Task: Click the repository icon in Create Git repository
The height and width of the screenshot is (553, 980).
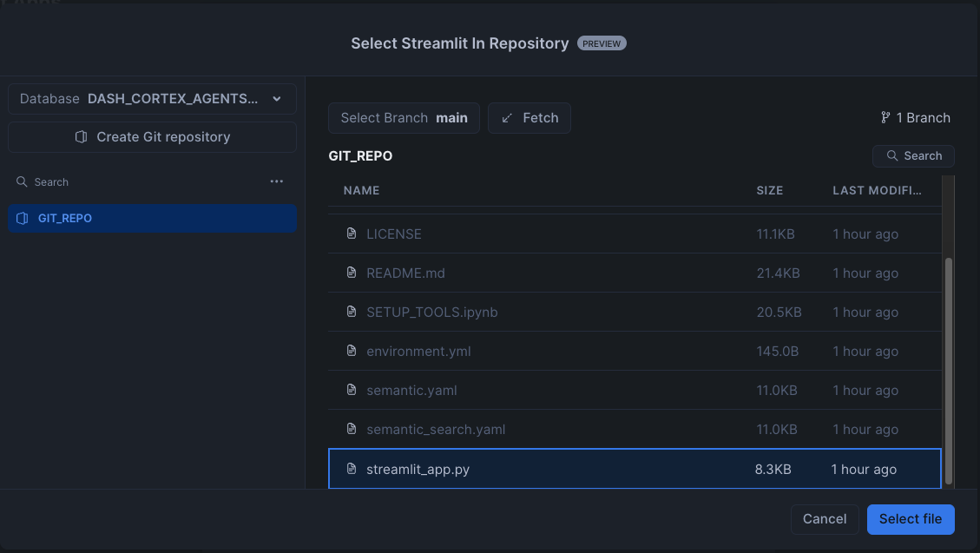Action: (x=82, y=137)
